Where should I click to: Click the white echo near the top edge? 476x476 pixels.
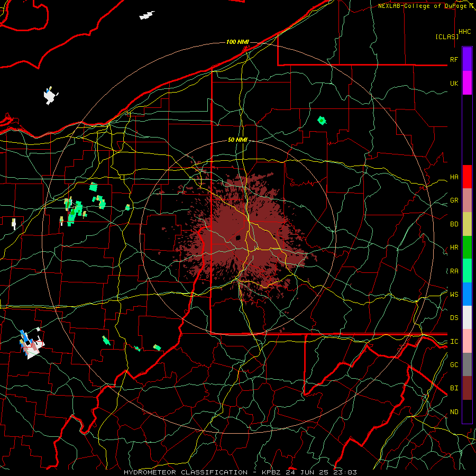pos(147,15)
